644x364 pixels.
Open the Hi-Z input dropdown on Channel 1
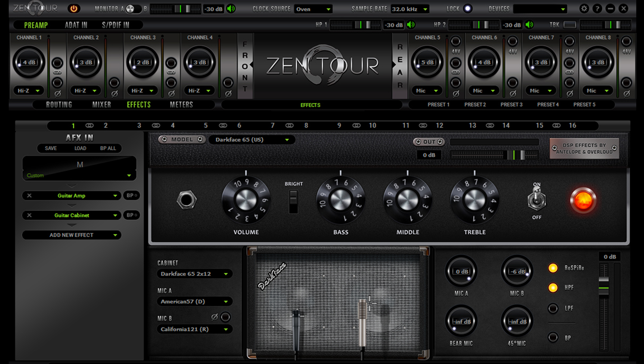coord(29,91)
